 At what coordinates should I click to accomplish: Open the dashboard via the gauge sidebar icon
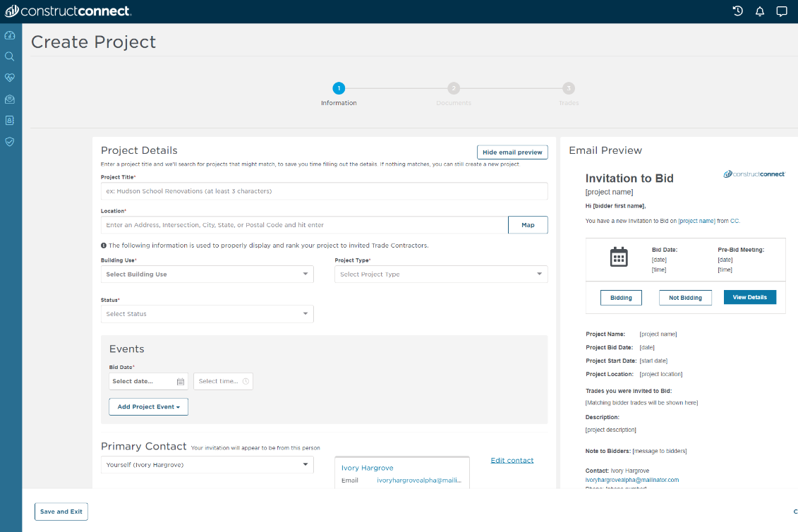click(10, 35)
